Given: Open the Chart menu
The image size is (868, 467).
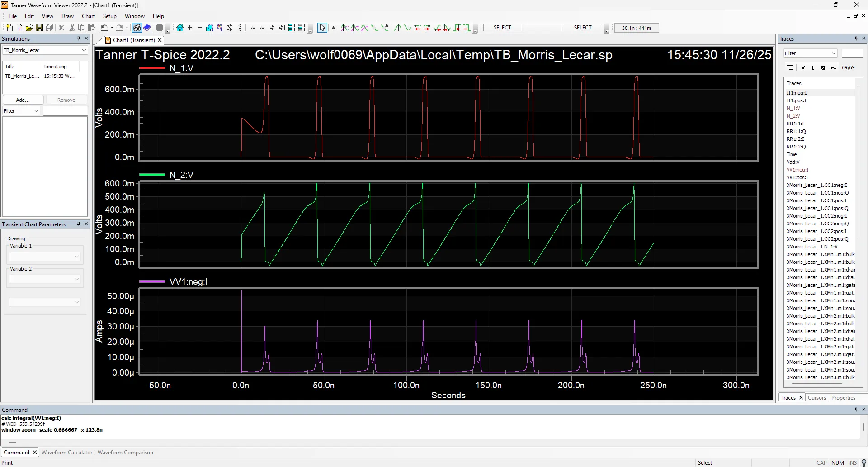Looking at the screenshot, I should [88, 16].
